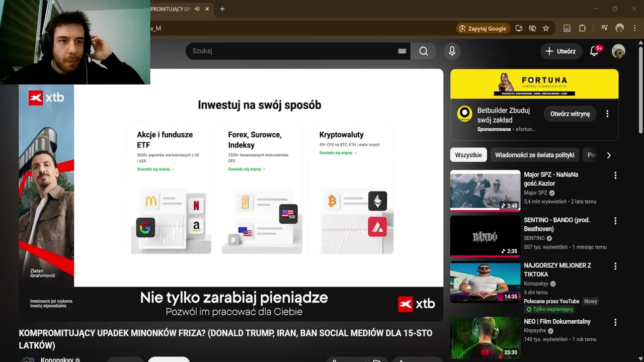Click the Fortuna yellow ad banner
The width and height of the screenshot is (644, 362).
(534, 84)
